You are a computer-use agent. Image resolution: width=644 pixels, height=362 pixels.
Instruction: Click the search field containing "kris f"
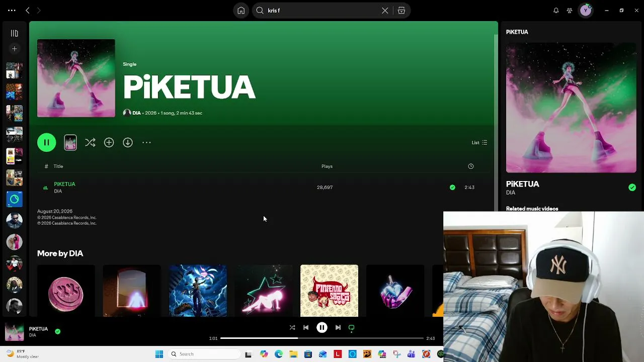322,11
